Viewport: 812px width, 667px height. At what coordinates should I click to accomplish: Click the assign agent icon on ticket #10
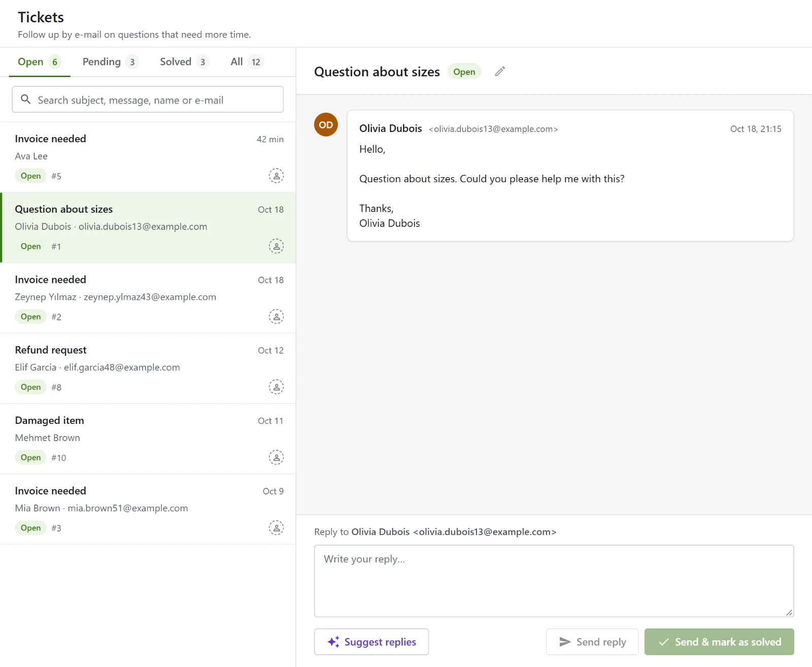point(276,458)
